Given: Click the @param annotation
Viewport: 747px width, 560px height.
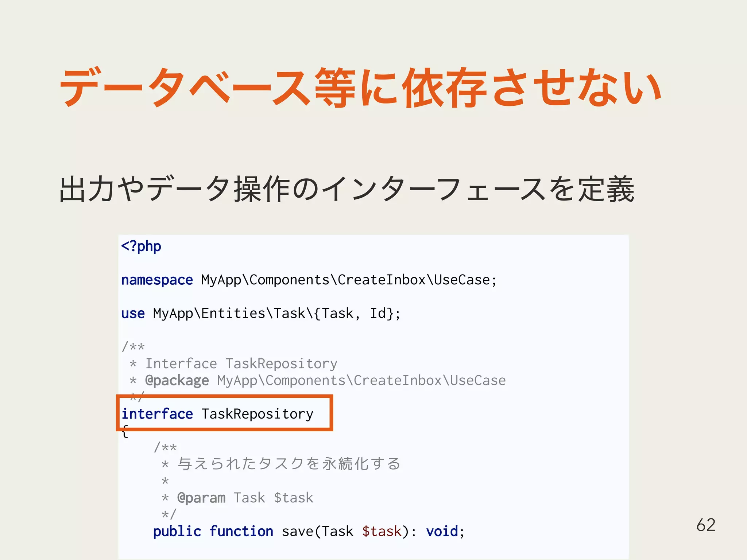Looking at the screenshot, I should [201, 498].
